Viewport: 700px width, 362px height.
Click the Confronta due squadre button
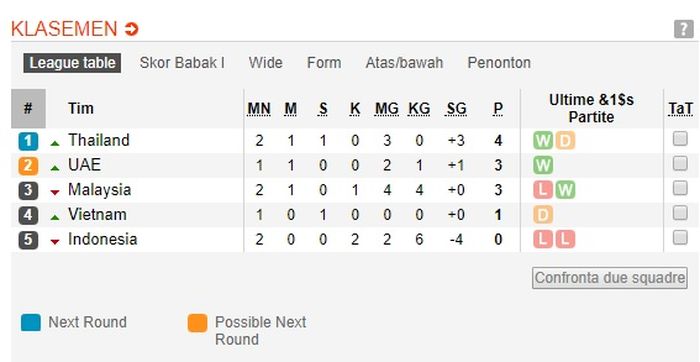[609, 278]
